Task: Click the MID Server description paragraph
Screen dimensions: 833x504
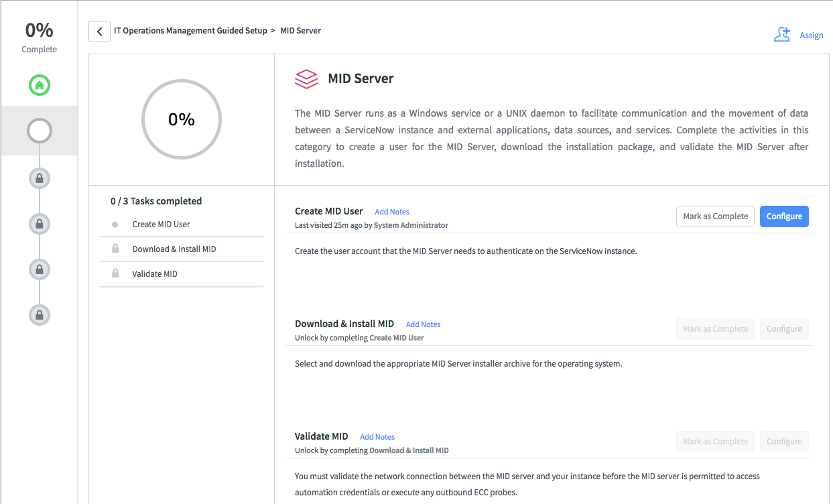Action: 552,138
